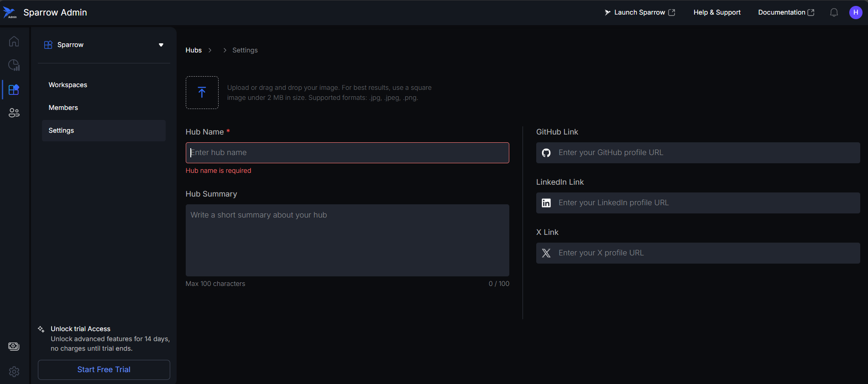Click into the Hub Summary text area
The image size is (868, 384).
tap(347, 240)
